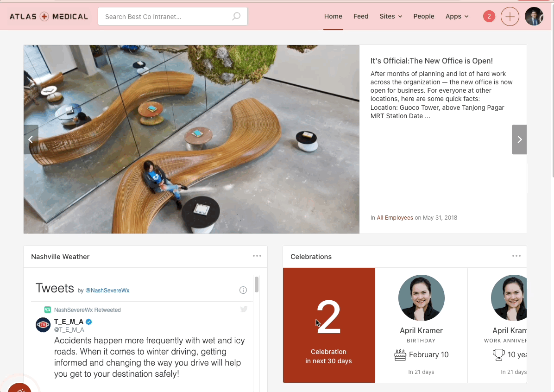Click the Search Best Co Intranet field
This screenshot has height=392, width=554.
167,17
